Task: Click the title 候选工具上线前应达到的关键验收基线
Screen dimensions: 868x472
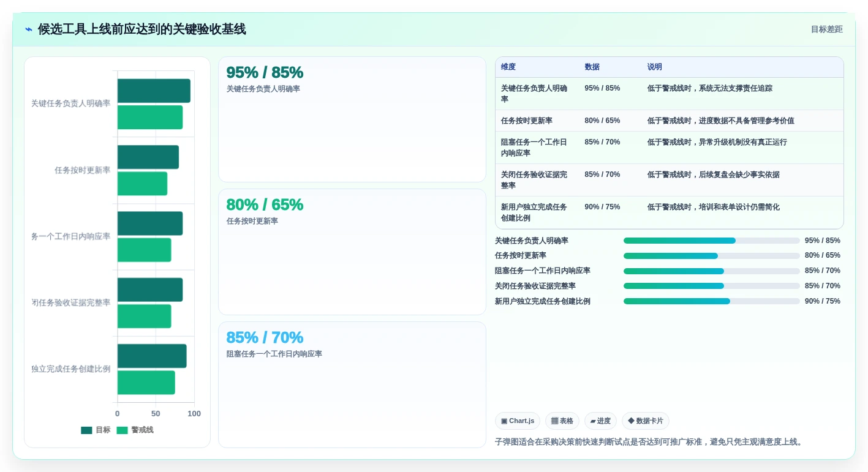Action: (x=142, y=29)
